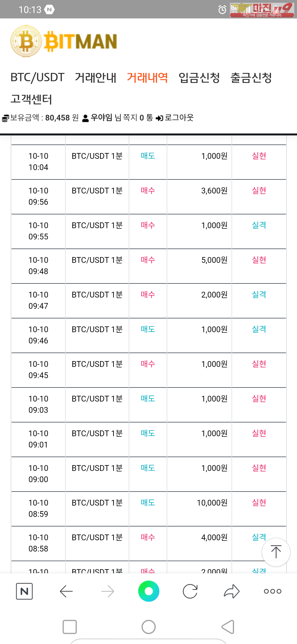
Task: Open the BTC/USDT menu
Action: (x=37, y=77)
